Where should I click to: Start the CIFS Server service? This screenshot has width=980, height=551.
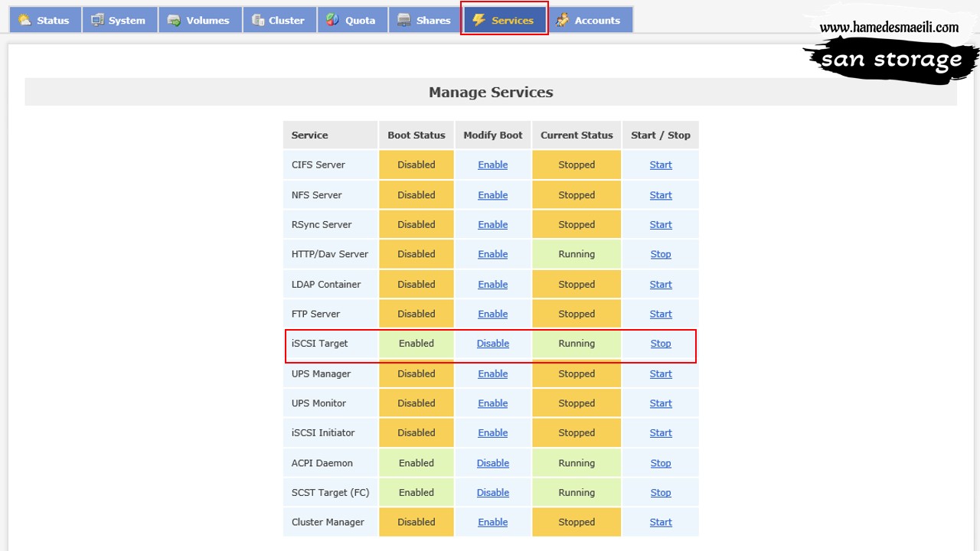tap(661, 165)
